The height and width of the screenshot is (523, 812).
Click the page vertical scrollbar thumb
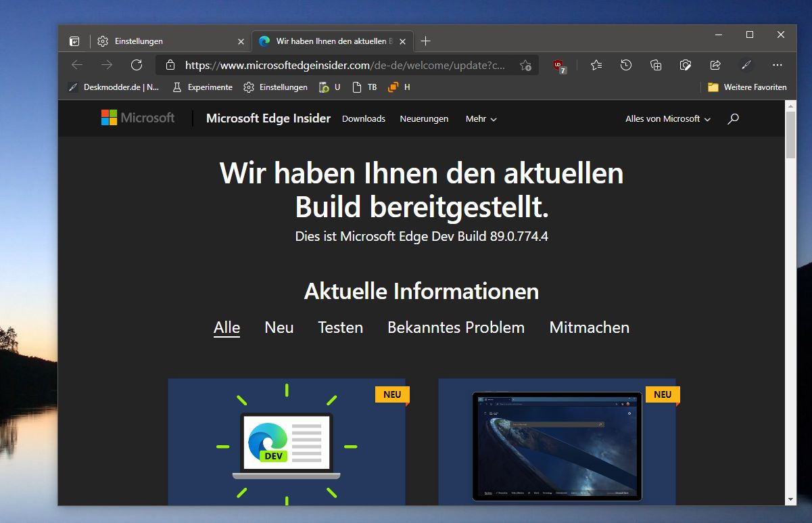[791, 135]
